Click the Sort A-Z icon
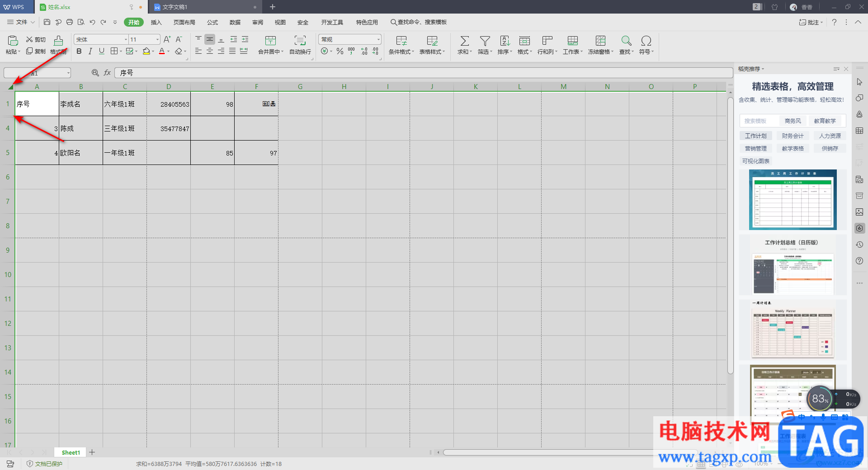The height and width of the screenshot is (470, 868). point(505,41)
